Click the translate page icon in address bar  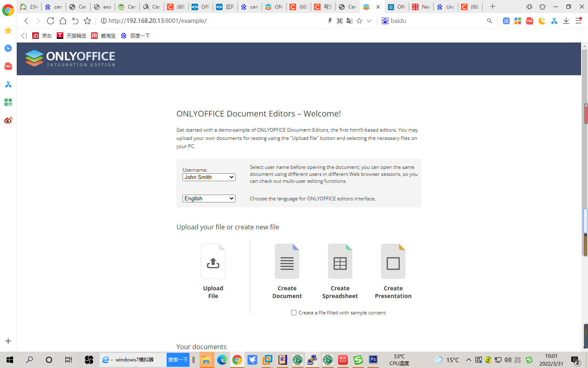click(x=350, y=21)
